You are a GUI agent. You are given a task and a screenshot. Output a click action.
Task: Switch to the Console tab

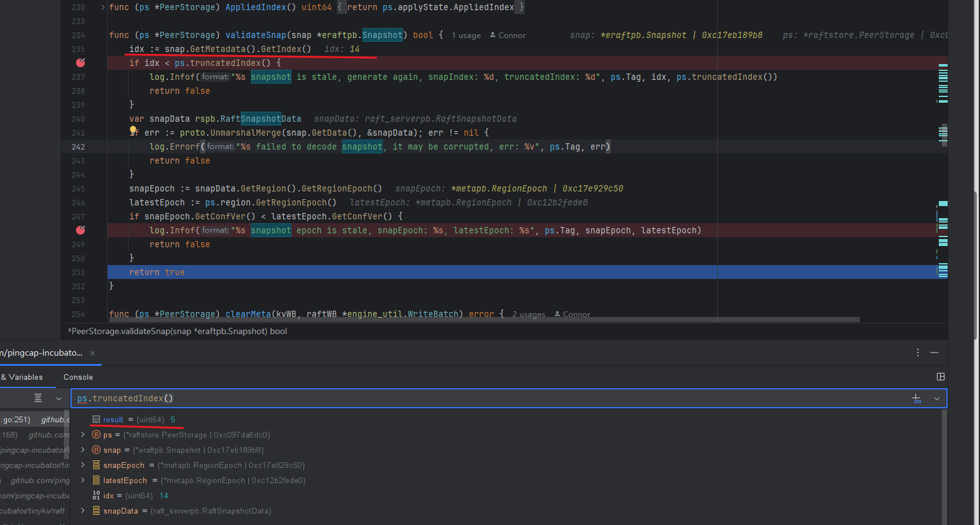pyautogui.click(x=78, y=377)
